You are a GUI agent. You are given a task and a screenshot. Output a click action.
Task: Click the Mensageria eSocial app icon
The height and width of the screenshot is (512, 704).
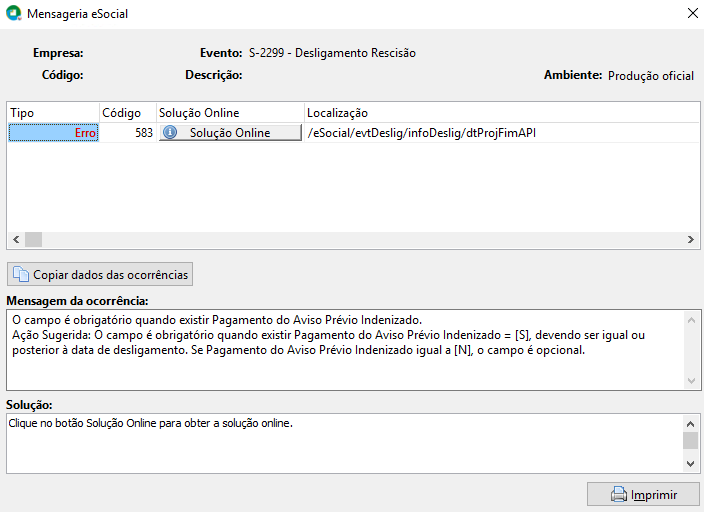(x=13, y=13)
